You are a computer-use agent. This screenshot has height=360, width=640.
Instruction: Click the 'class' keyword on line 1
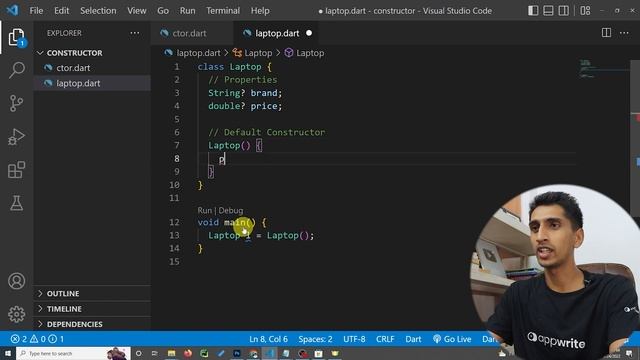point(211,67)
